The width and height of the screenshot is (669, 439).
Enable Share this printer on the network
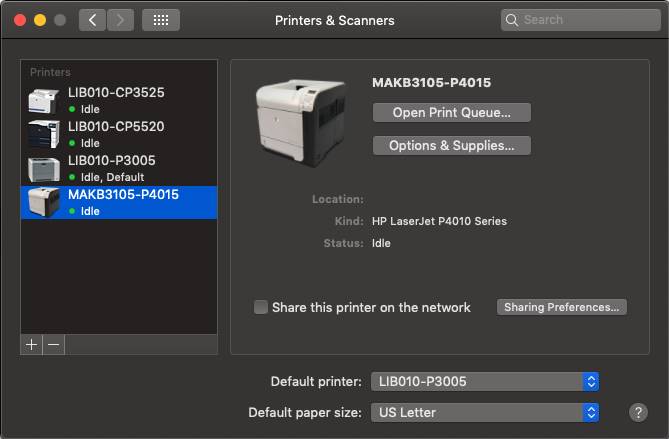click(x=262, y=307)
